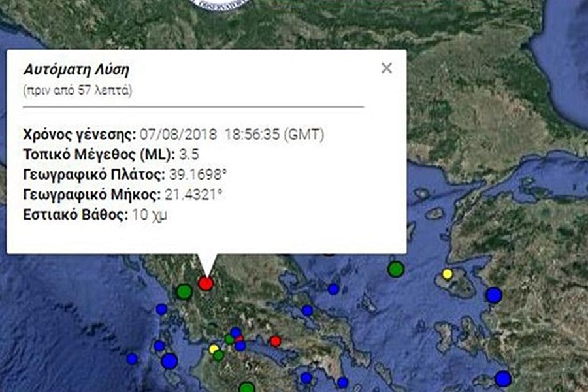Click the Χρόνος γένεσης label
This screenshot has height=392, width=588.
tap(80, 135)
